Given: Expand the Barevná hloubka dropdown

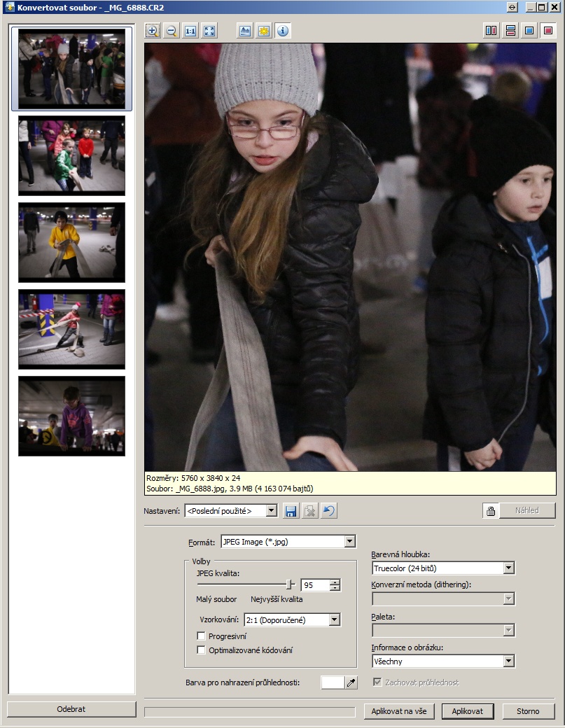Looking at the screenshot, I should [509, 568].
